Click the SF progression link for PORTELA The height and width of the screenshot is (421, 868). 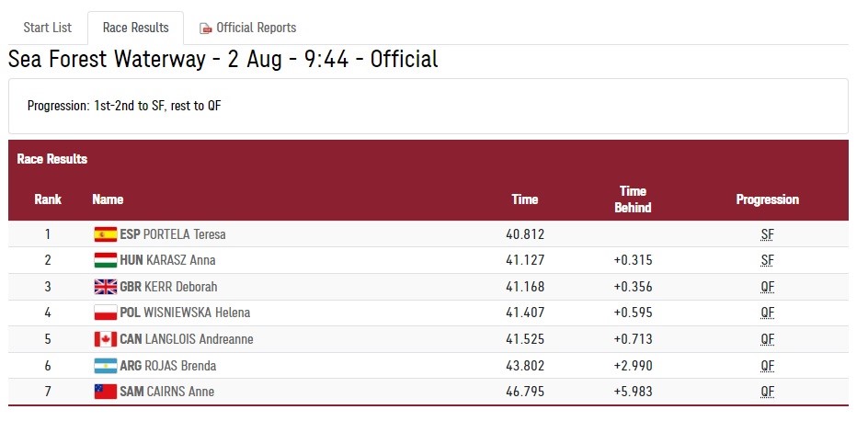pos(767,234)
